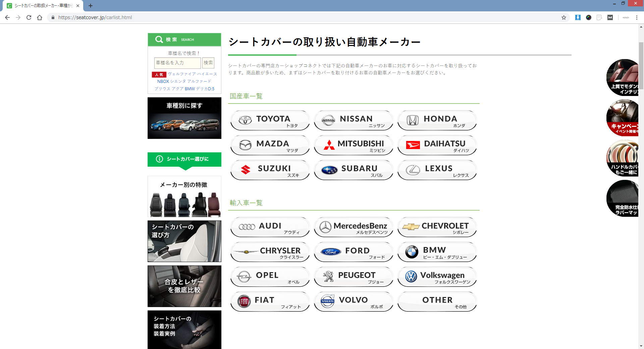The width and height of the screenshot is (644, 349).
Task: Click the blue download extension icon
Action: click(578, 17)
